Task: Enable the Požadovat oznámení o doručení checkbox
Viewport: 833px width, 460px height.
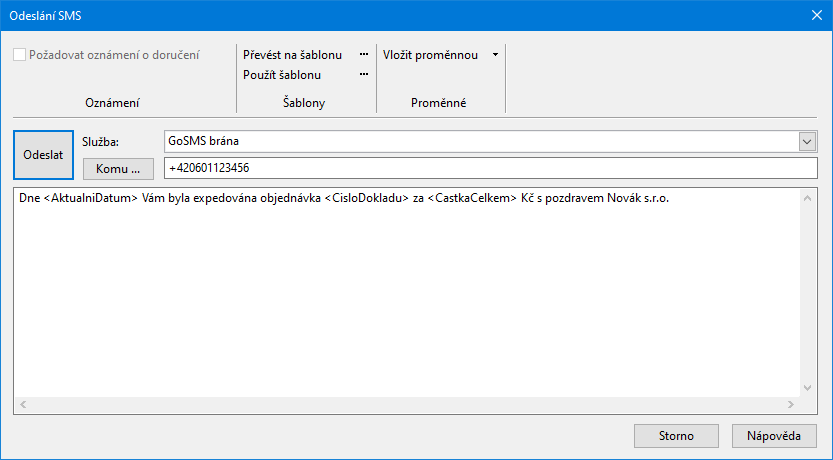Action: click(x=20, y=55)
